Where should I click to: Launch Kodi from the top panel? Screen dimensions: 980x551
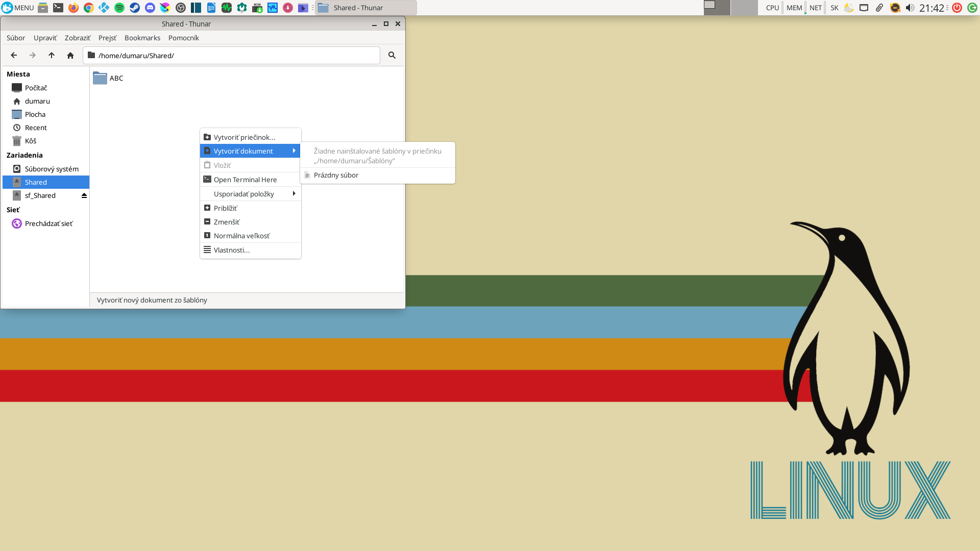104,8
